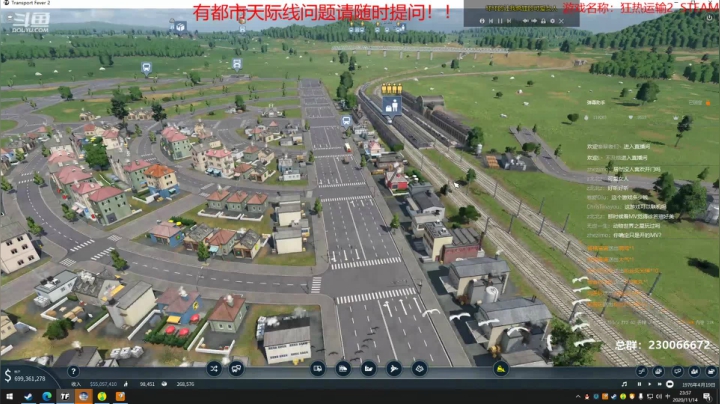Switch to Transport Fever TF taskbar icon
This screenshot has width=720, height=404.
[x=65, y=396]
